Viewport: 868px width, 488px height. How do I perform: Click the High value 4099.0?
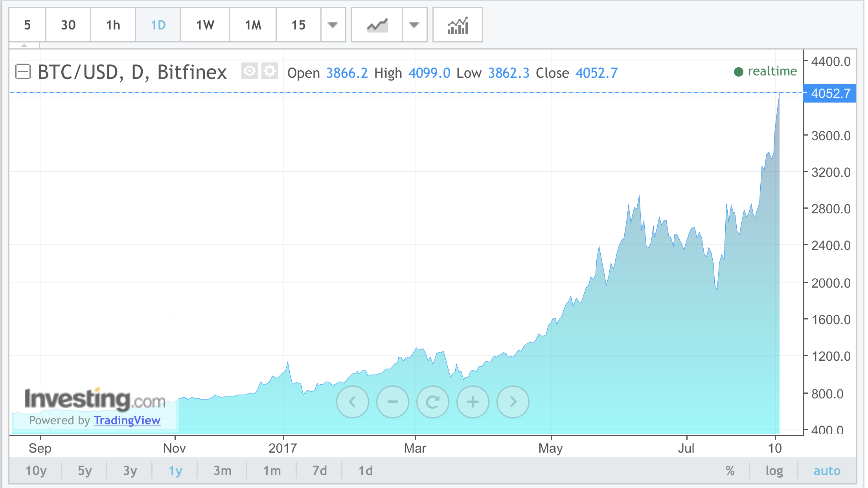[x=429, y=73]
